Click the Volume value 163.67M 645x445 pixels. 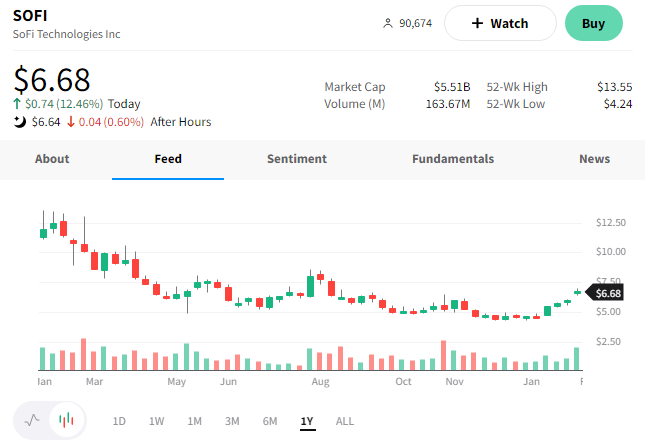(448, 104)
